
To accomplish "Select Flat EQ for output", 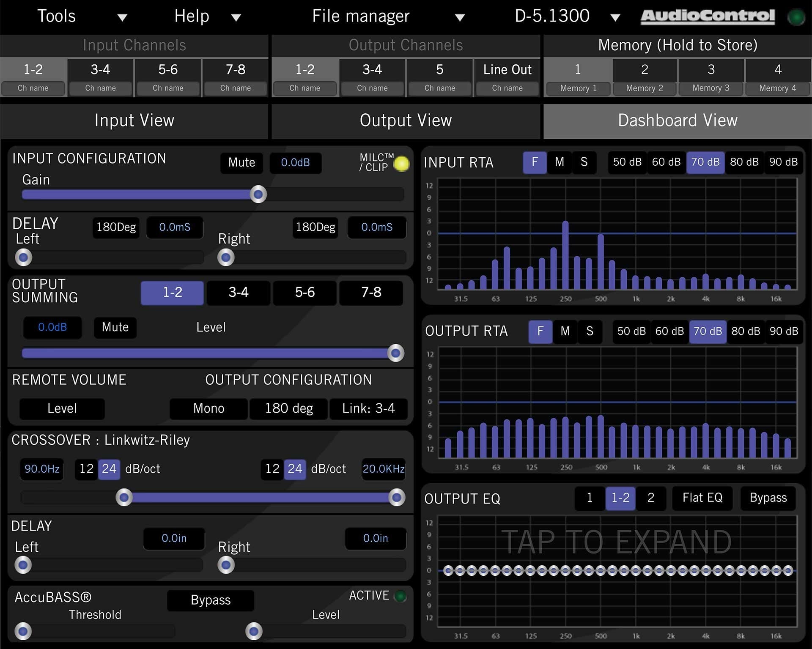I will tap(702, 498).
